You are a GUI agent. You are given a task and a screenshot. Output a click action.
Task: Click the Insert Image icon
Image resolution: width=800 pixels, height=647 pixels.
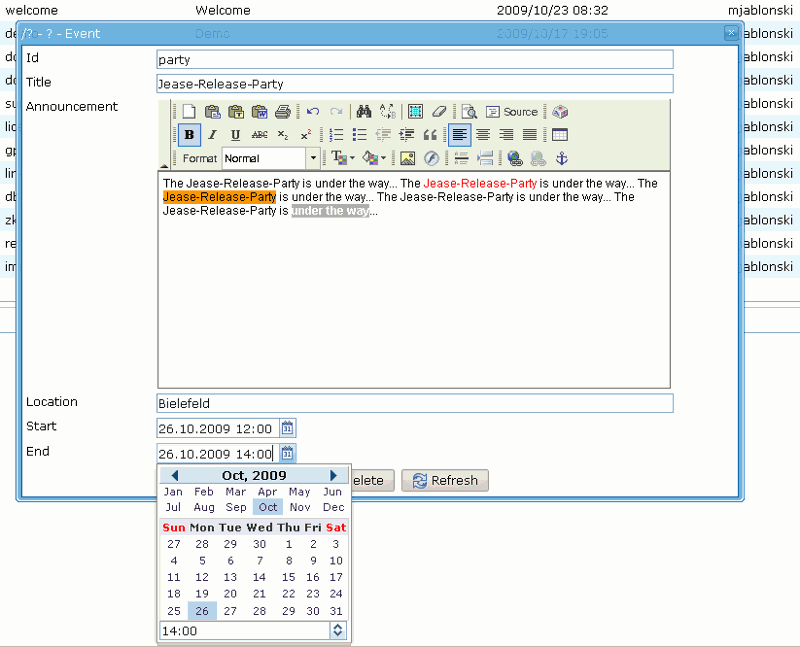coord(407,158)
